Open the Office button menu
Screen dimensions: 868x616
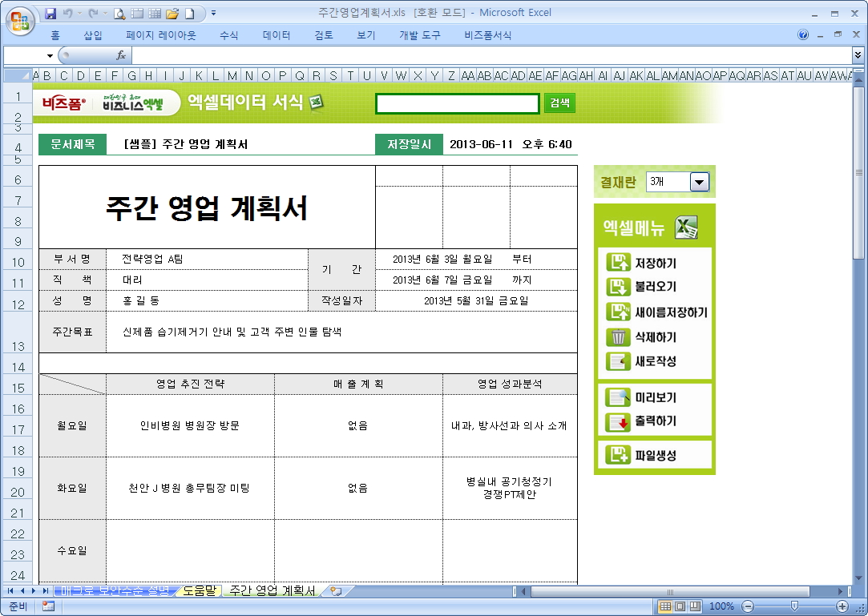coord(20,22)
